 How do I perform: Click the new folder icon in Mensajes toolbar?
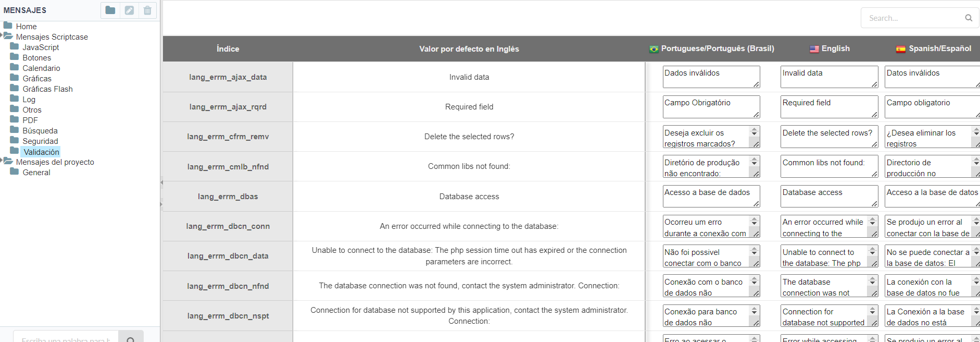point(110,10)
